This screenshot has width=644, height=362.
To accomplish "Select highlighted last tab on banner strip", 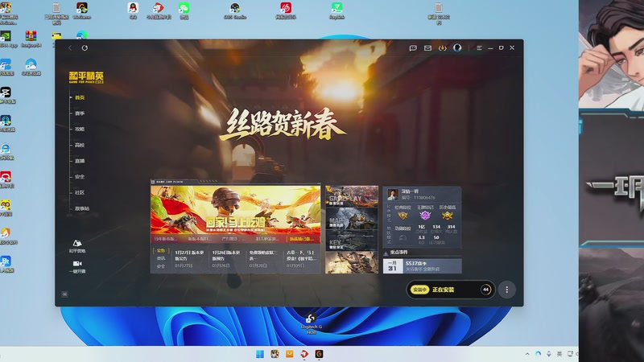I will [x=302, y=239].
